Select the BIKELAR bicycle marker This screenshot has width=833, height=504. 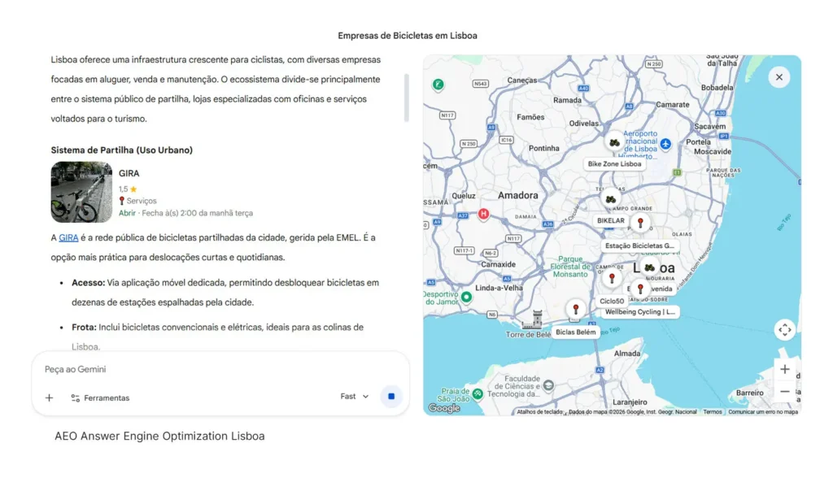611,200
